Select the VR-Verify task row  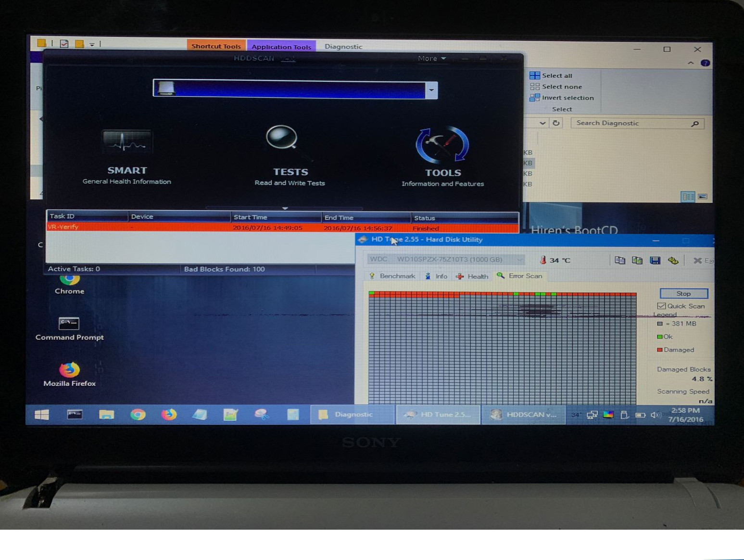click(282, 228)
